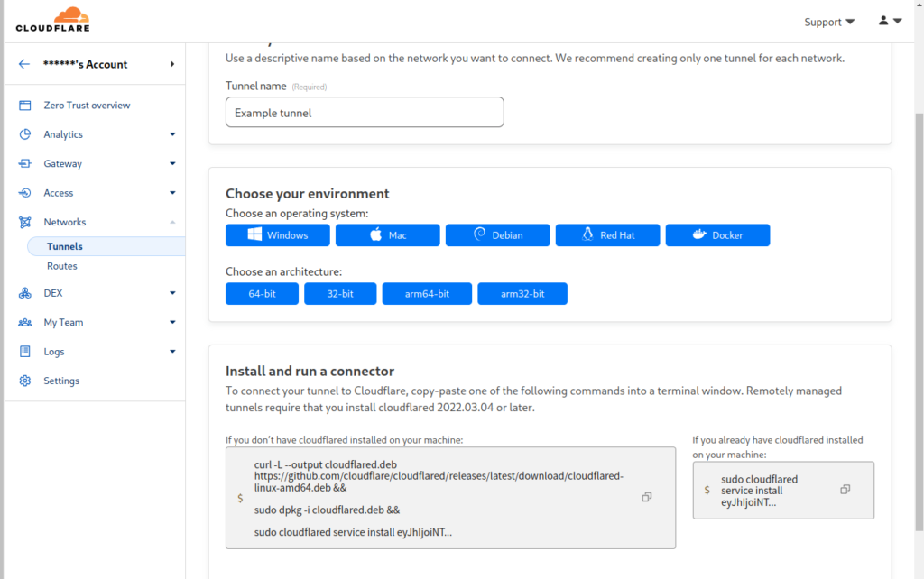
Task: Open the Settings sidebar item
Action: point(61,381)
